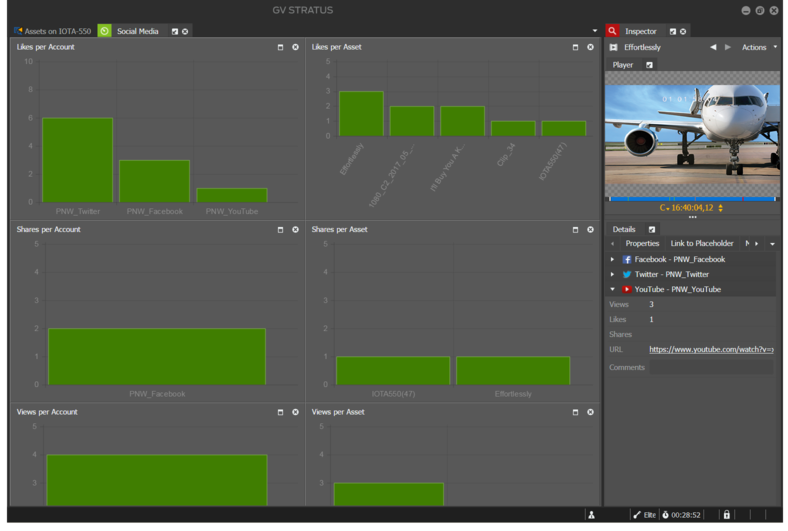This screenshot has width=788, height=531.
Task: Expand the Facebook - PNW_Facebook row
Action: 612,260
